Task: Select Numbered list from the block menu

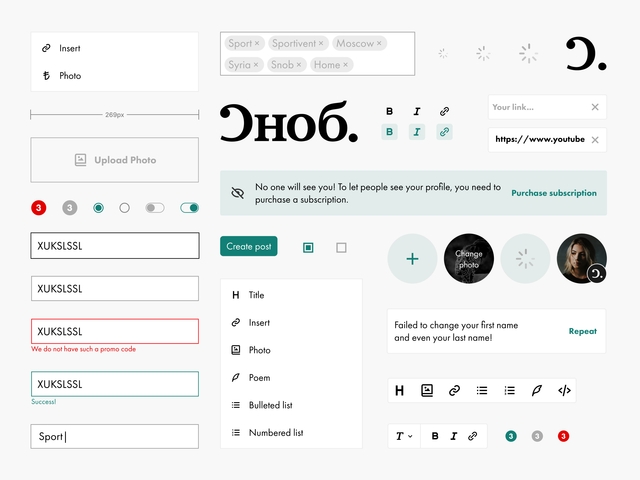Action: (x=291, y=433)
